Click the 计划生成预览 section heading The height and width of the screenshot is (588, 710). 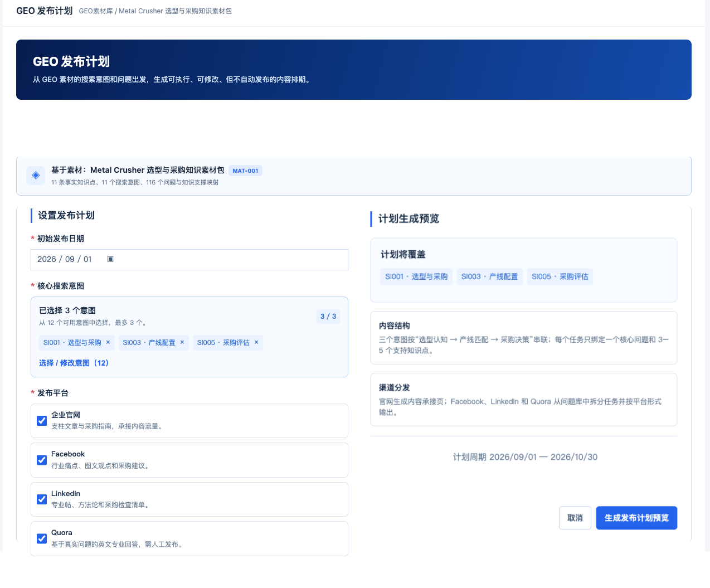409,218
